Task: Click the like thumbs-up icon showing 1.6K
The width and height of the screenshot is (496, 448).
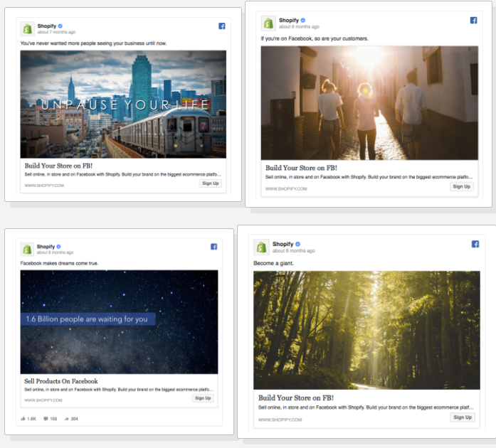Action: (x=23, y=419)
